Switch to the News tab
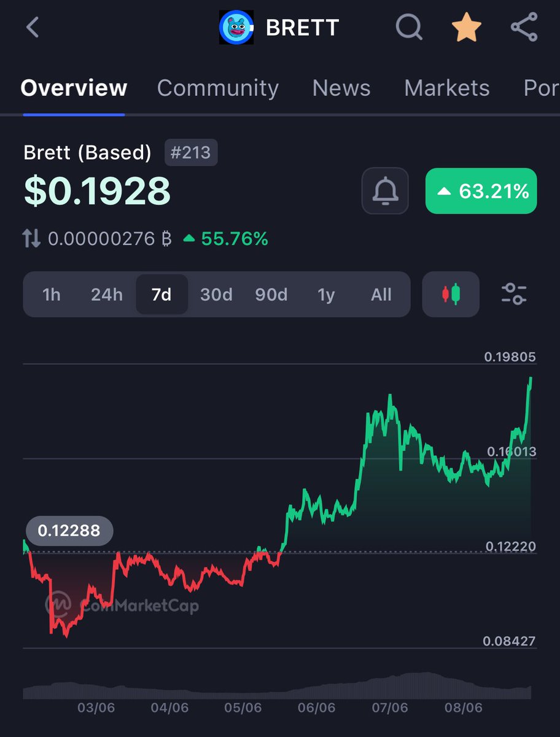The image size is (560, 737). point(341,88)
